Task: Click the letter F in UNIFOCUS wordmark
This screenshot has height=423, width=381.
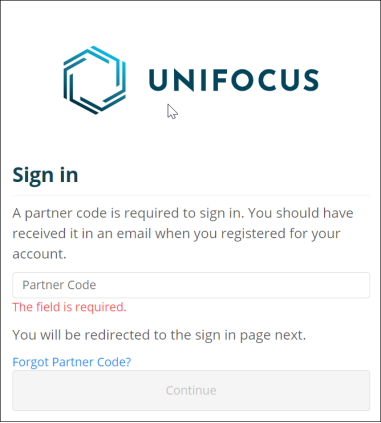Action: (221, 80)
